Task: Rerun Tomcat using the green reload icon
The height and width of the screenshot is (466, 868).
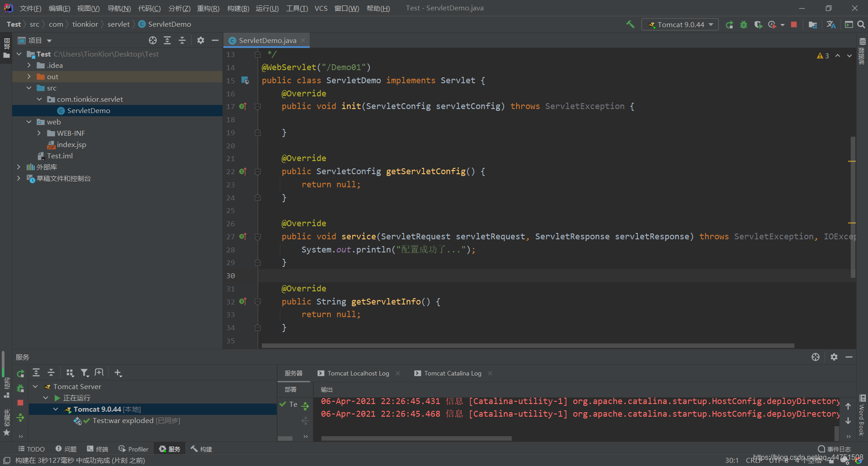Action: (729, 24)
